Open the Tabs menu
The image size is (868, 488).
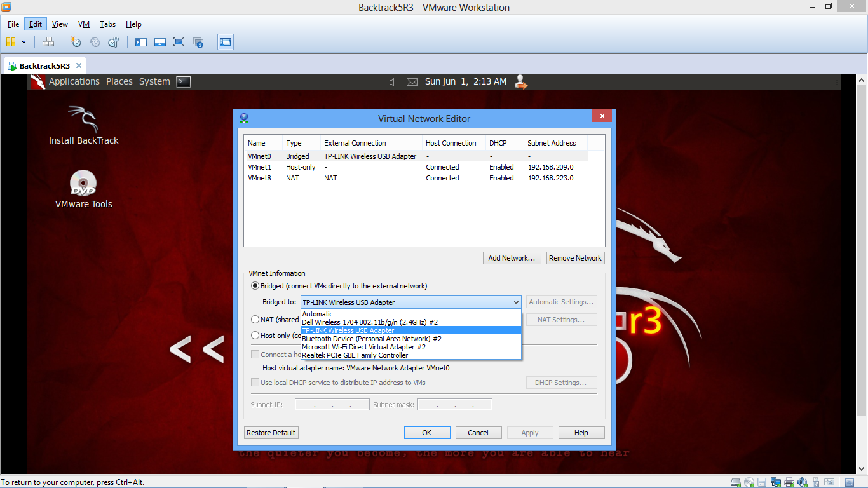click(107, 24)
